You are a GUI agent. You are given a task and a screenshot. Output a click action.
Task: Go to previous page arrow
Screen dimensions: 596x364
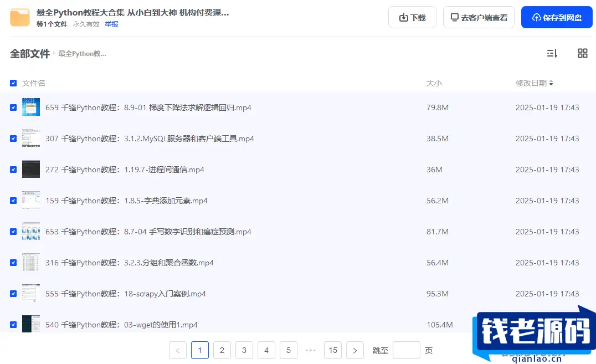[177, 350]
